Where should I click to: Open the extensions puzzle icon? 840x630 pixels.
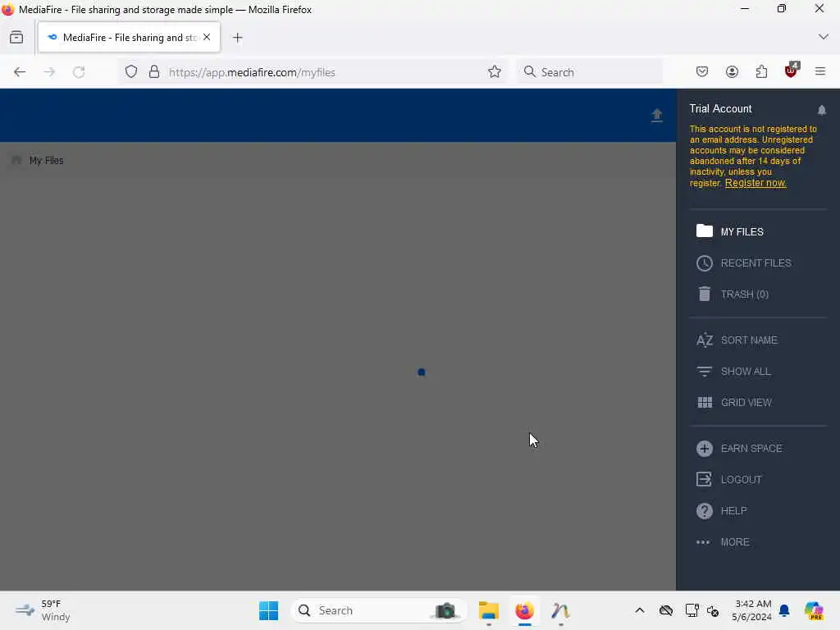(x=761, y=72)
